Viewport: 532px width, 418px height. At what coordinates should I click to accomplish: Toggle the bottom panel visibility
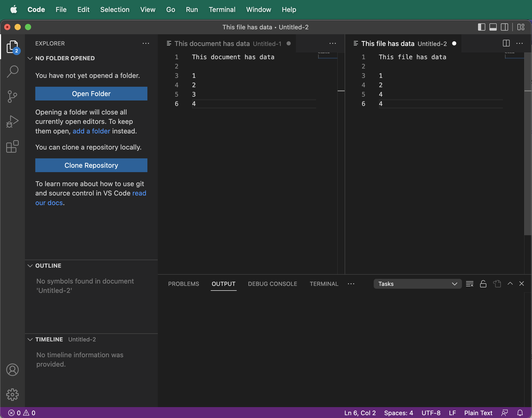[493, 27]
